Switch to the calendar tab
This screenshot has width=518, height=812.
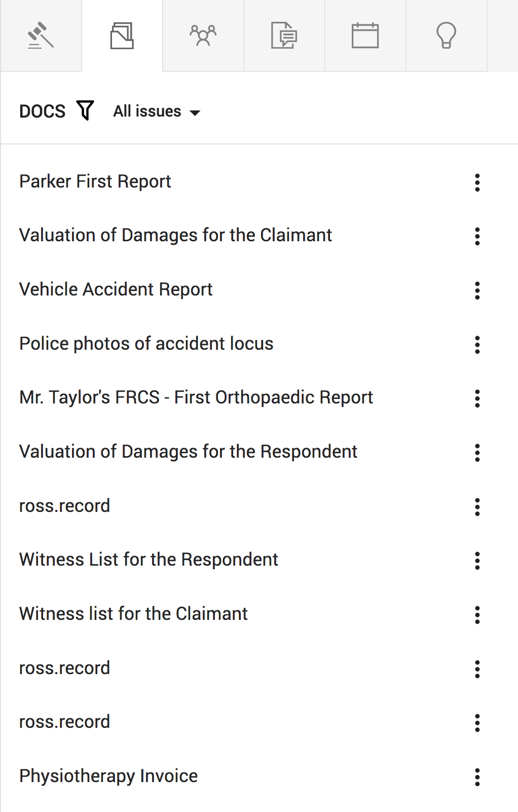(365, 36)
